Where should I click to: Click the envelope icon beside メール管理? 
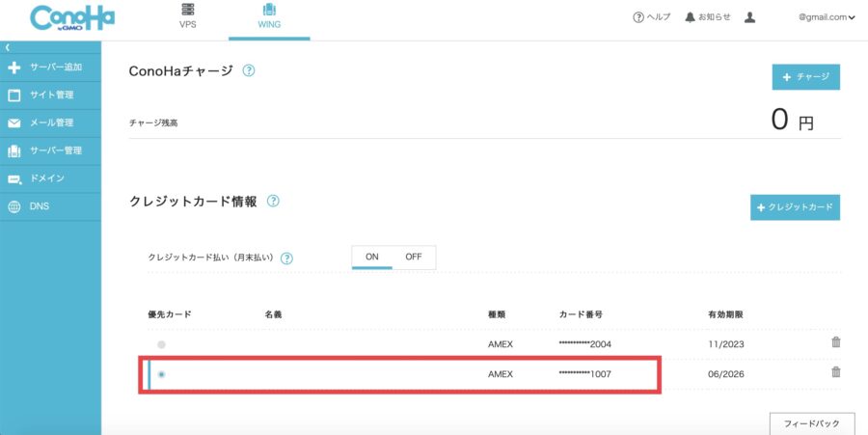pyautogui.click(x=14, y=123)
